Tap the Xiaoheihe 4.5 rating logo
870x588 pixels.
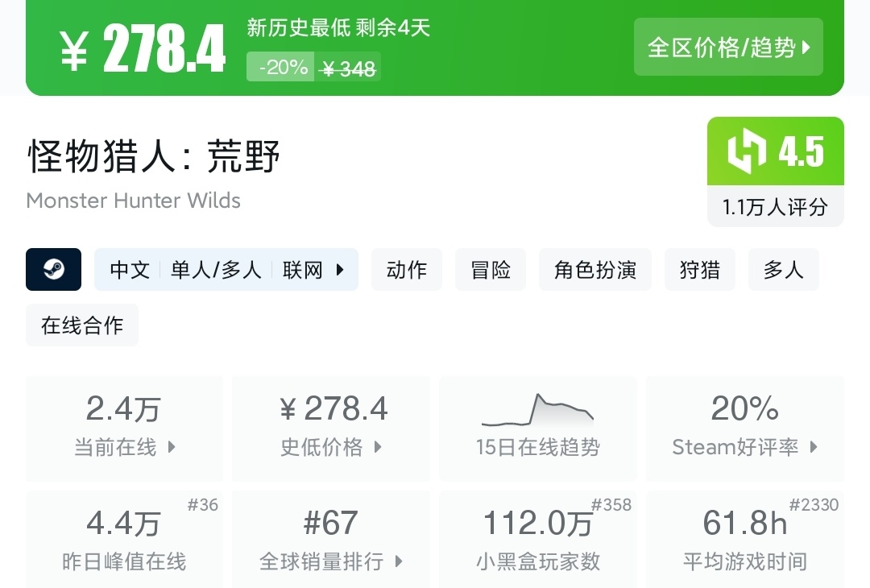click(775, 151)
